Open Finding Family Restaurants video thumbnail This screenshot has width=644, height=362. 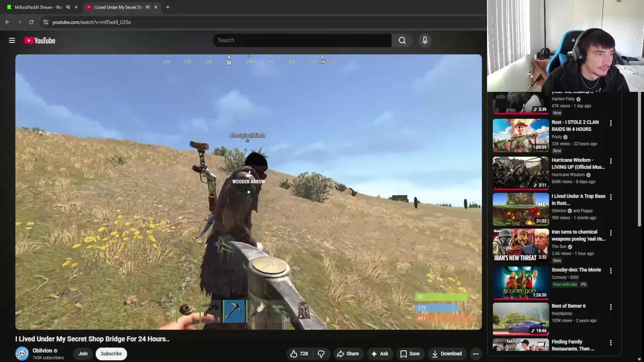point(521,345)
